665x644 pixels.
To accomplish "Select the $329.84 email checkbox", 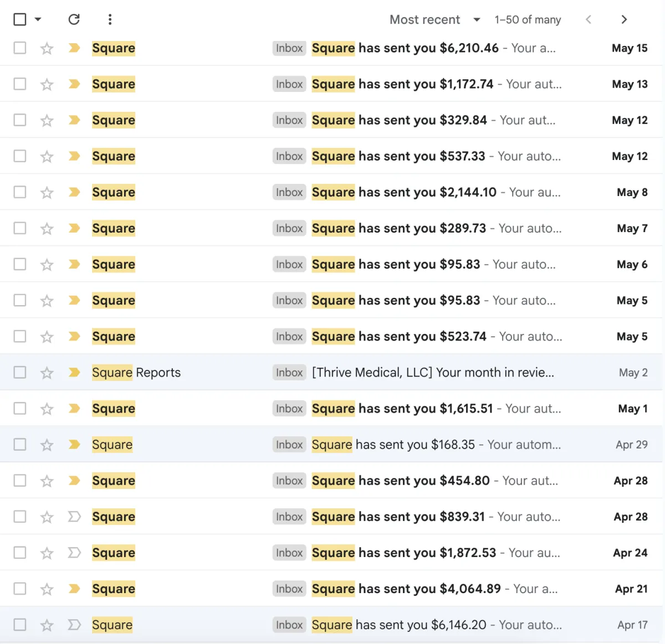I will pyautogui.click(x=20, y=120).
